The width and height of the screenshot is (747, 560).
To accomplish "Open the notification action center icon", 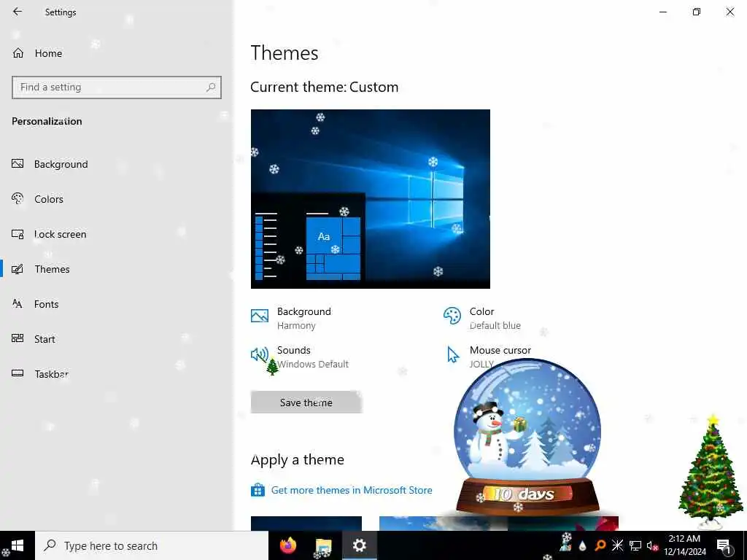I will point(724,545).
